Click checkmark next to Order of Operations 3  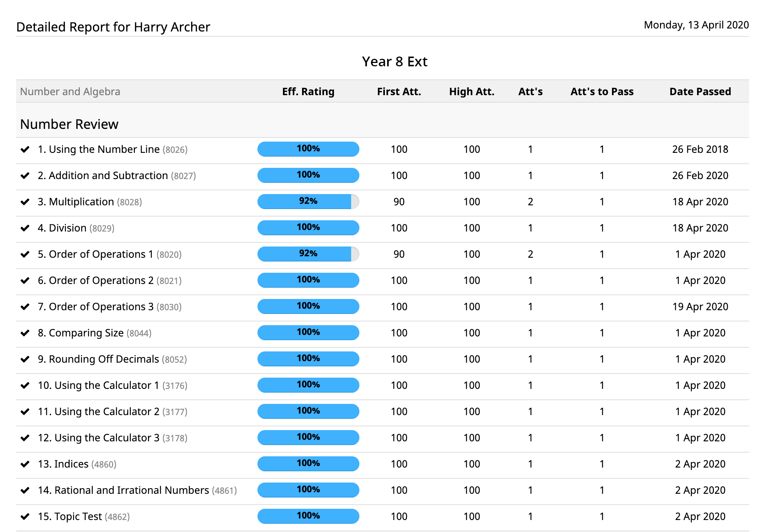(25, 307)
